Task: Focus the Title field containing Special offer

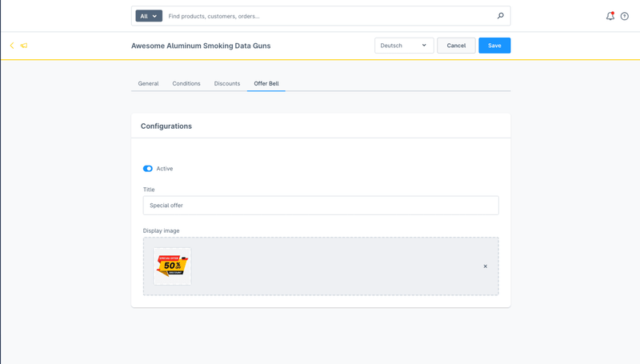Action: pos(320,206)
